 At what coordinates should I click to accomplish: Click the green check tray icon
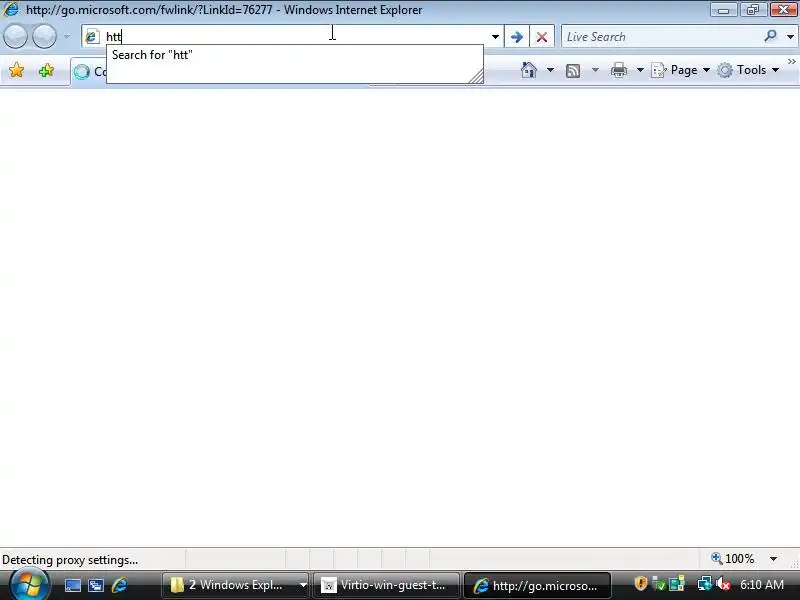[659, 584]
